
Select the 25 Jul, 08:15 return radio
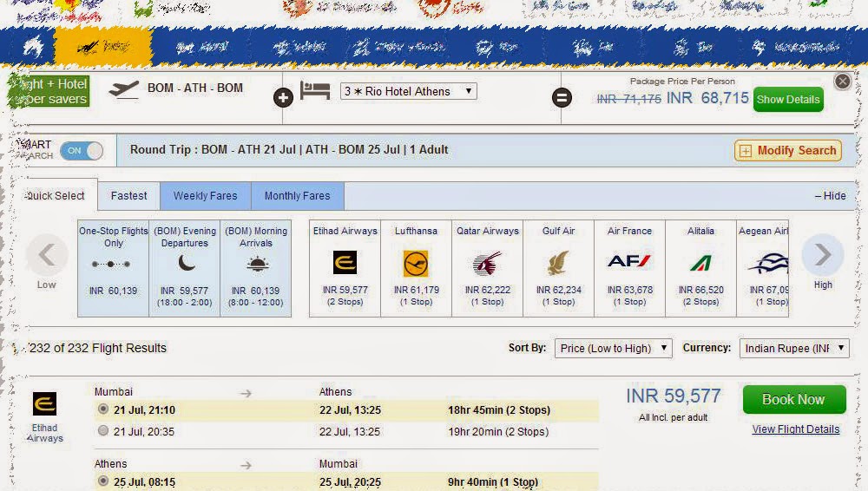click(103, 481)
